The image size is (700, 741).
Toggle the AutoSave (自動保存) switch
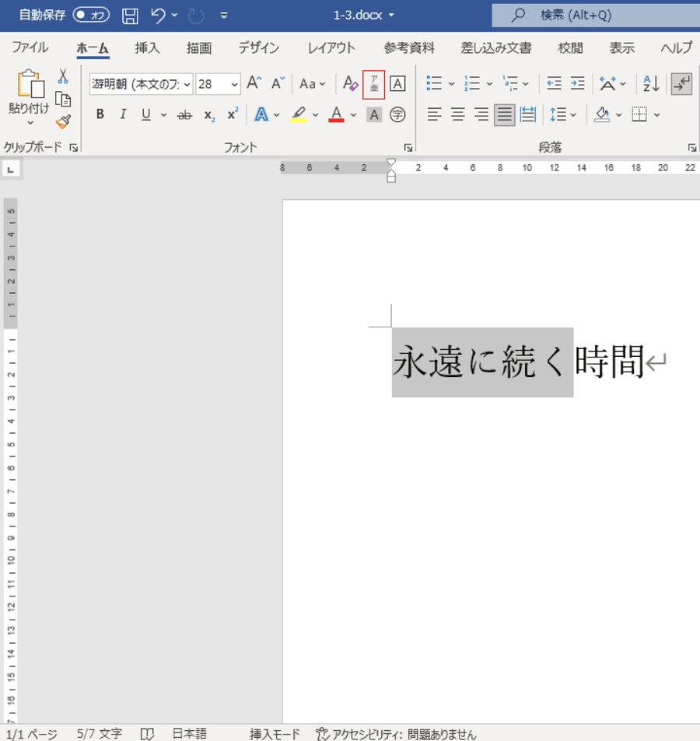pos(91,15)
